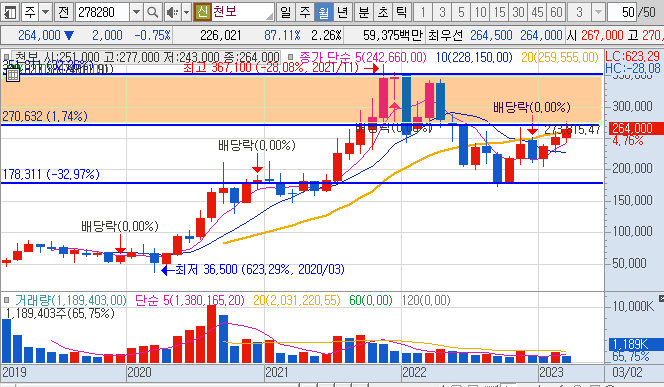This screenshot has height=387, width=664.
Task: Toggle the small square beside 천보 price legend
Action: [x=7, y=57]
